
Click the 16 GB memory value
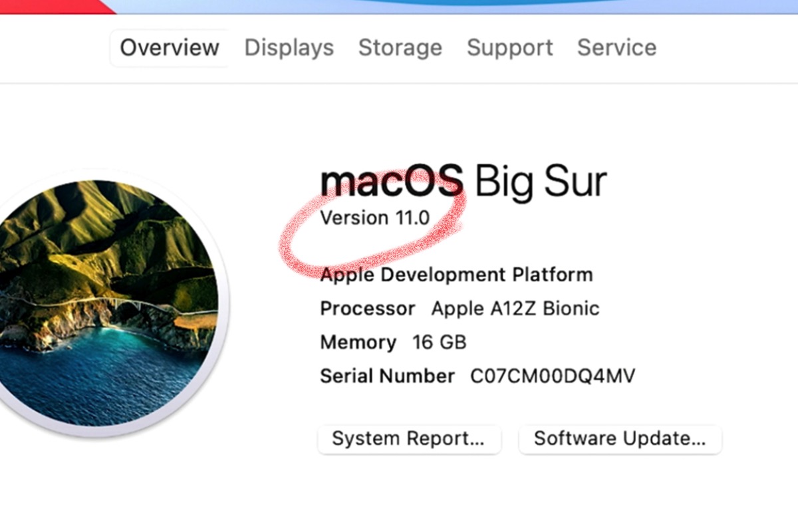(x=440, y=342)
